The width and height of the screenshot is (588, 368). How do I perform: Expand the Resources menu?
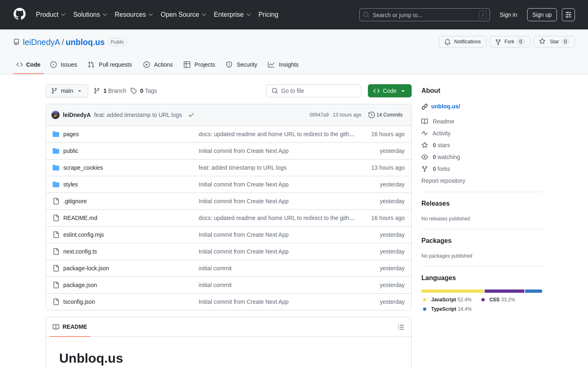tap(134, 15)
